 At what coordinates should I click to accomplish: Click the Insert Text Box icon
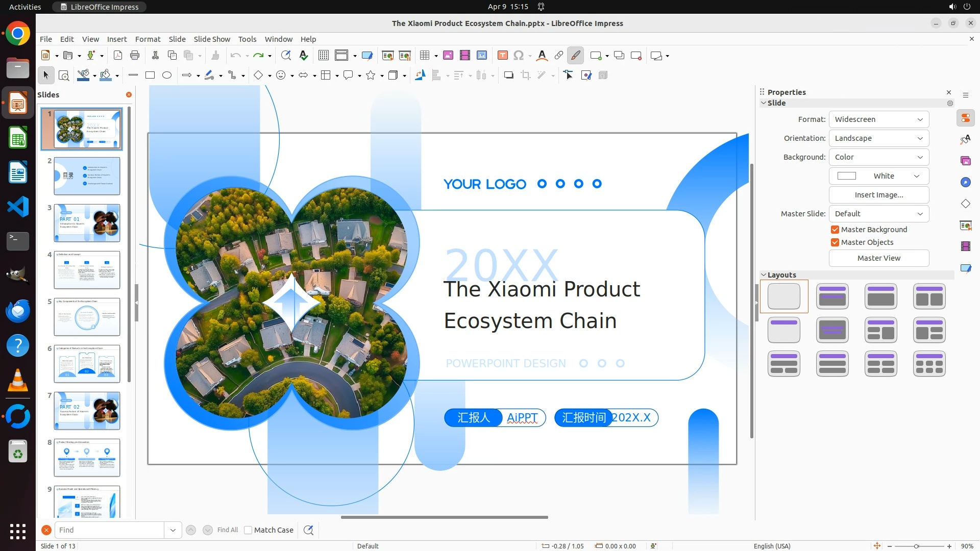tap(502, 56)
